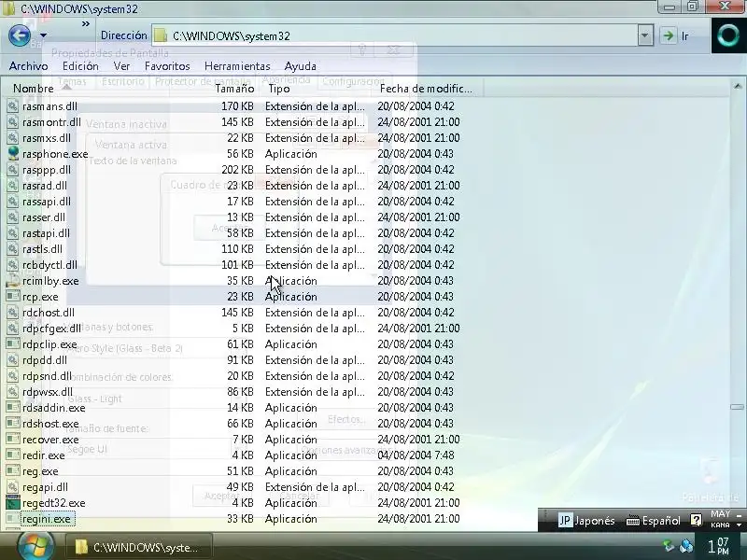Viewport: 747px width, 560px height.
Task: Click the throbber logo in toolbar corner
Action: tap(728, 35)
